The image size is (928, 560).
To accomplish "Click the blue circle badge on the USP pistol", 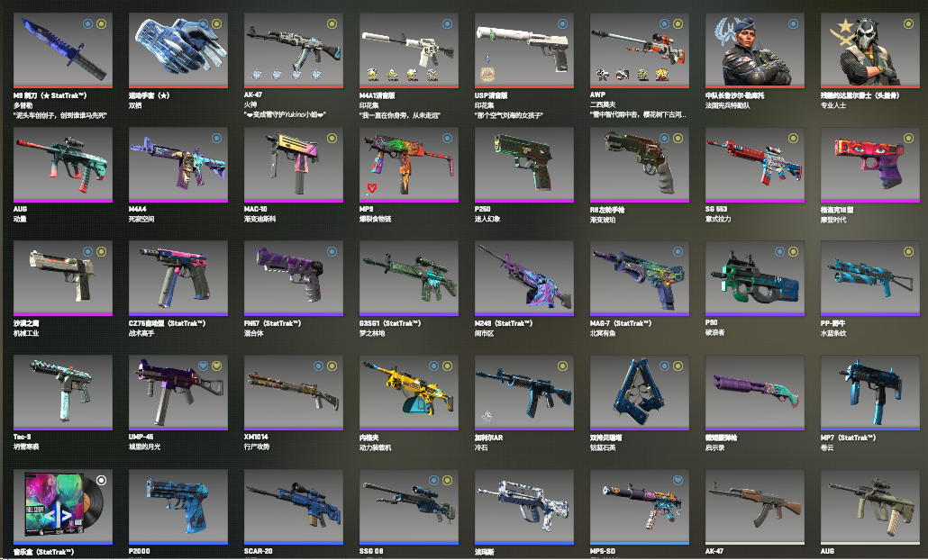I will (563, 23).
